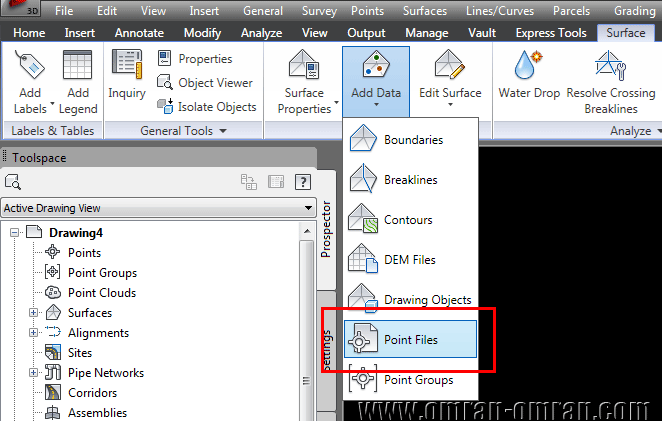The image size is (662, 421).
Task: Open the Add Labels dropdown arrow
Action: [x=52, y=103]
